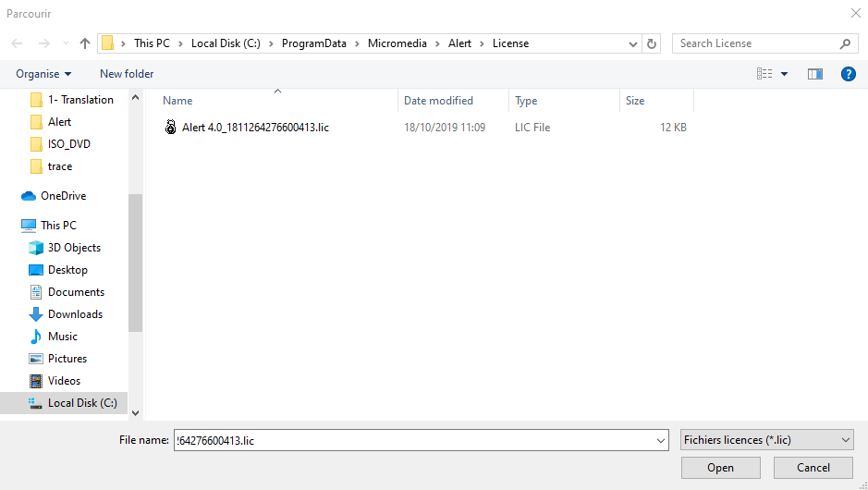Toggle the preview pane icon

point(814,74)
